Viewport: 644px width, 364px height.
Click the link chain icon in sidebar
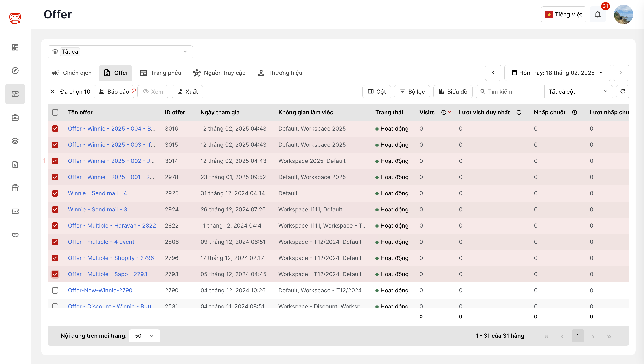15,235
